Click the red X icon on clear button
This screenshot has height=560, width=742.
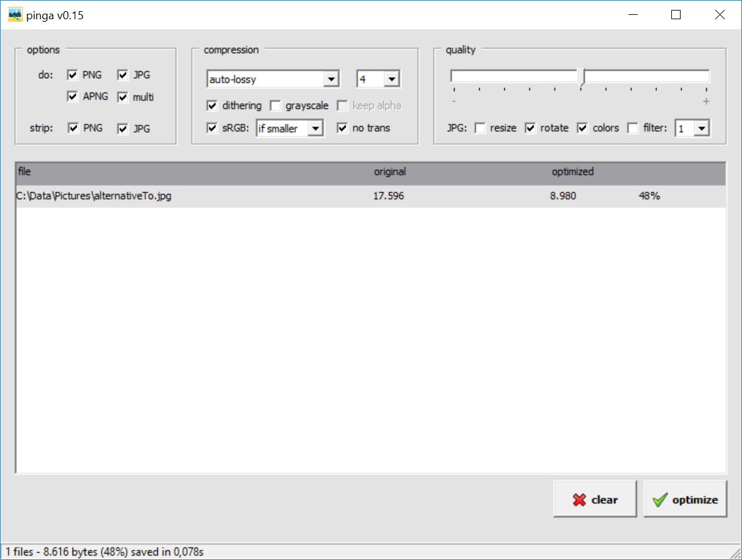[x=579, y=499]
